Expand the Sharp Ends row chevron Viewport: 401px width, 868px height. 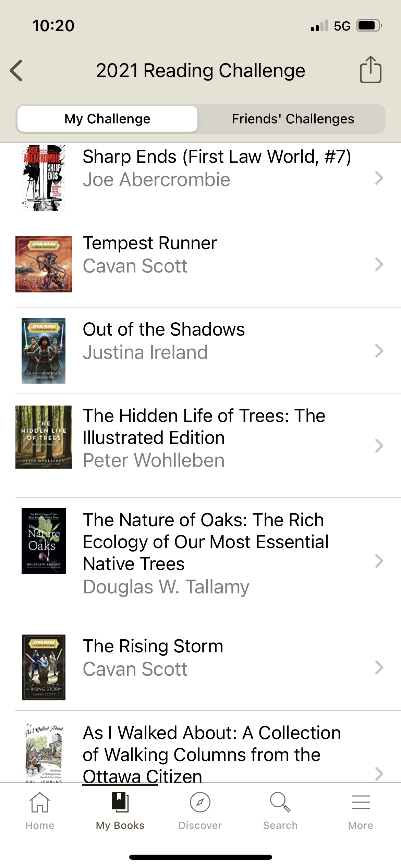coord(379,178)
